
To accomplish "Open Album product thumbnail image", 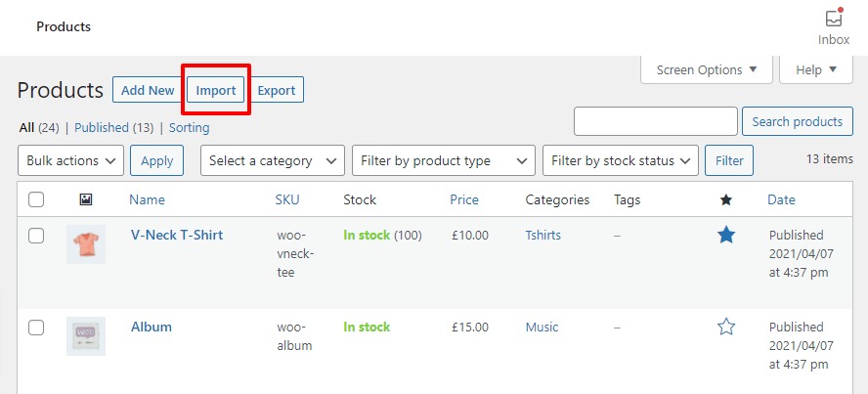I will coord(86,336).
